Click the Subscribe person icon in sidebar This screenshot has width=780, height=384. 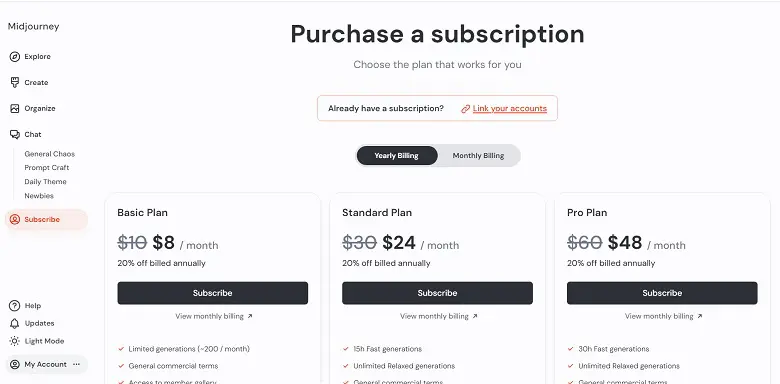point(15,219)
